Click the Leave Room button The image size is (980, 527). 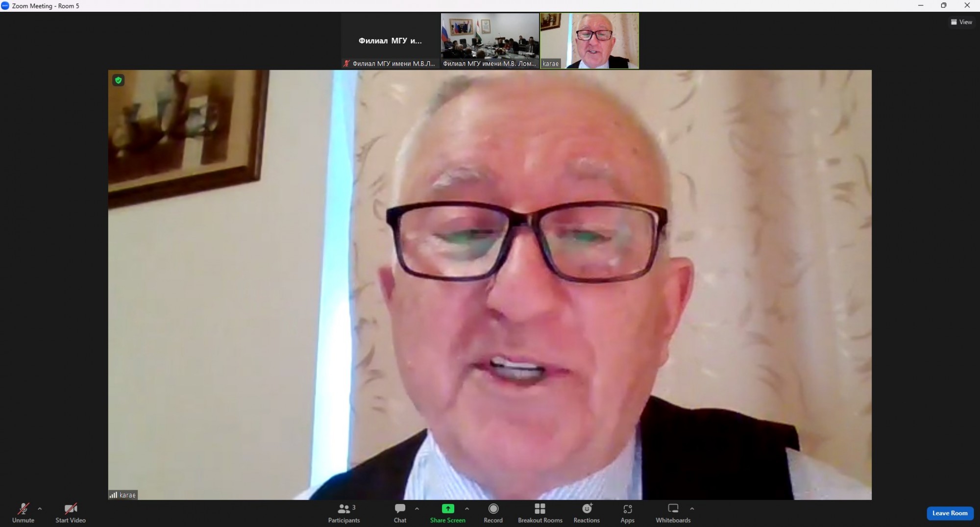point(950,513)
